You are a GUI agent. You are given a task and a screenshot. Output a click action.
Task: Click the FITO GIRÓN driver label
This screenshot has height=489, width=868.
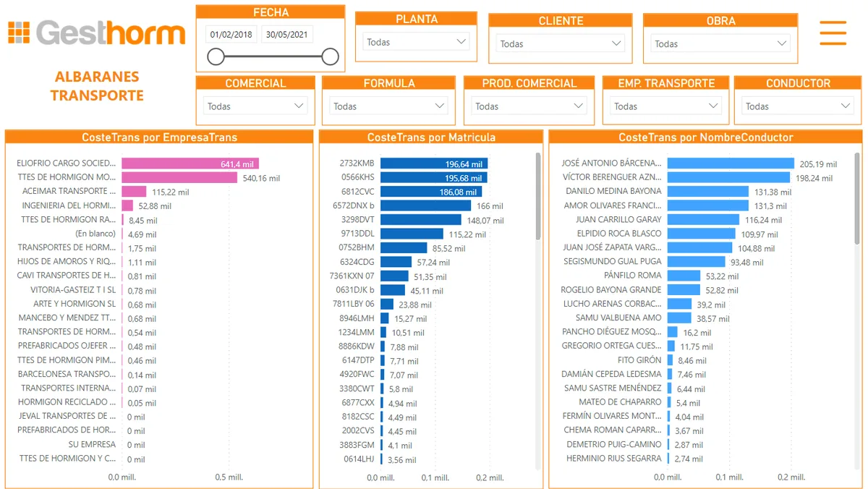point(639,360)
